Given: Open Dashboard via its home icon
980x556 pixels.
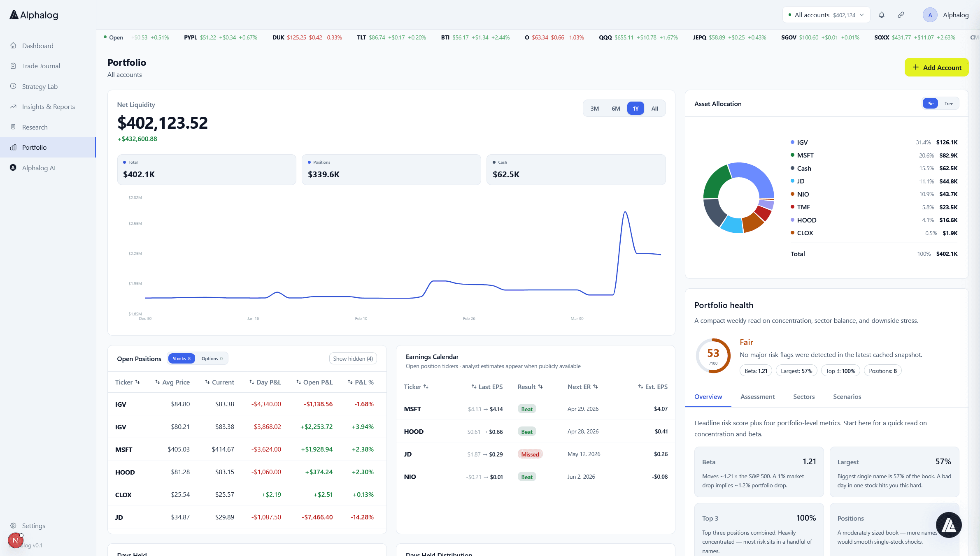Looking at the screenshot, I should pyautogui.click(x=13, y=46).
